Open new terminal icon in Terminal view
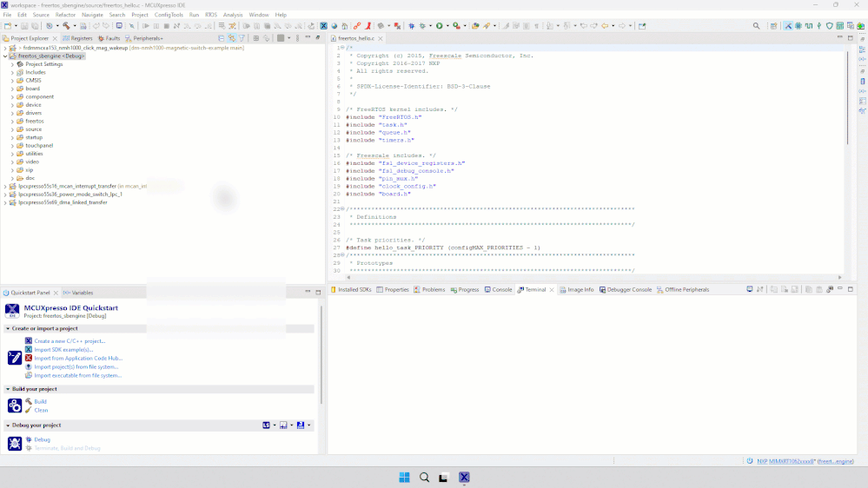Viewport: 868px width, 488px height. [x=750, y=289]
